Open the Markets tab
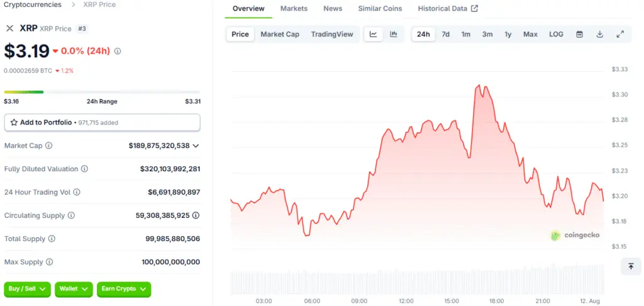 pos(294,9)
